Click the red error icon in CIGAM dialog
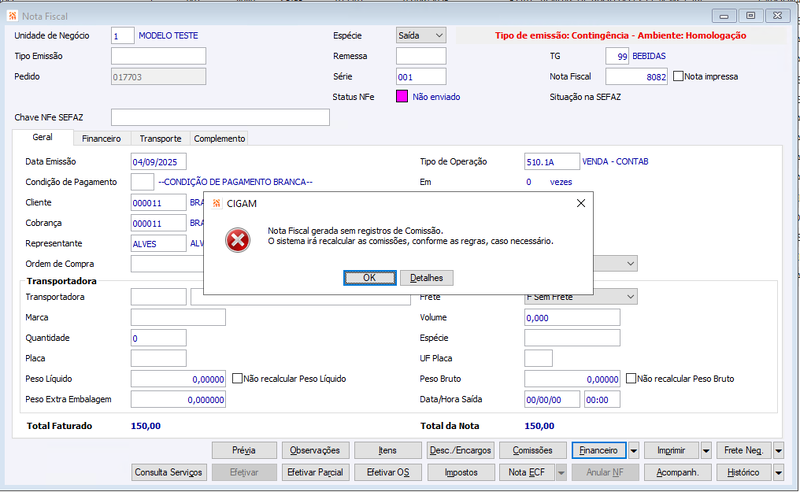The width and height of the screenshot is (800, 492). (238, 240)
